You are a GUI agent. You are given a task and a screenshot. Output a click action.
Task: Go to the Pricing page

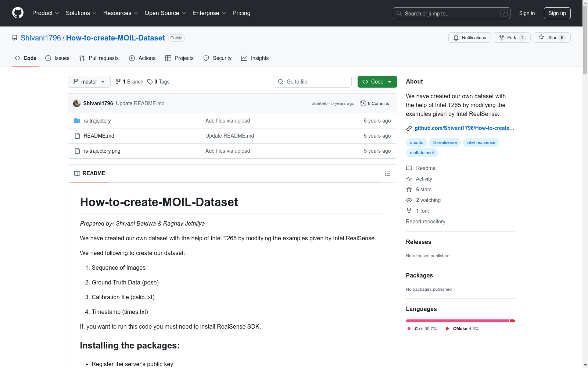241,13
